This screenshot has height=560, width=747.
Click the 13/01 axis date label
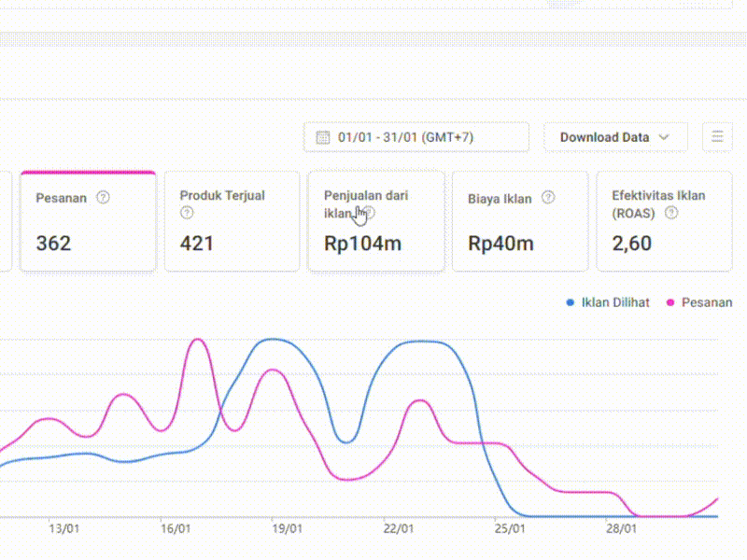pos(63,528)
